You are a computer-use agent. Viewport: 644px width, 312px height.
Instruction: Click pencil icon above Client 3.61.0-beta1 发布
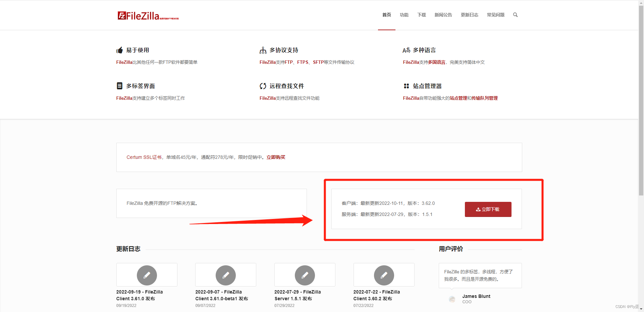pyautogui.click(x=226, y=275)
